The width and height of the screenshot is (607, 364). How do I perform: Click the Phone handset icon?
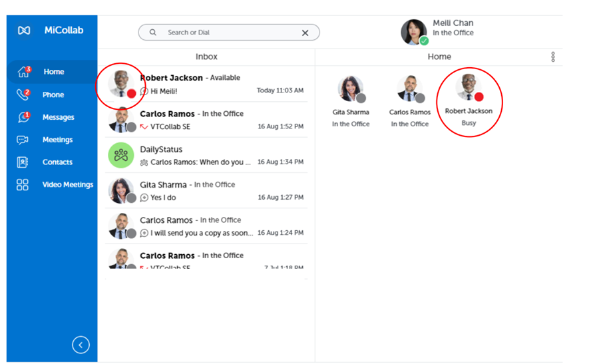pyautogui.click(x=23, y=94)
